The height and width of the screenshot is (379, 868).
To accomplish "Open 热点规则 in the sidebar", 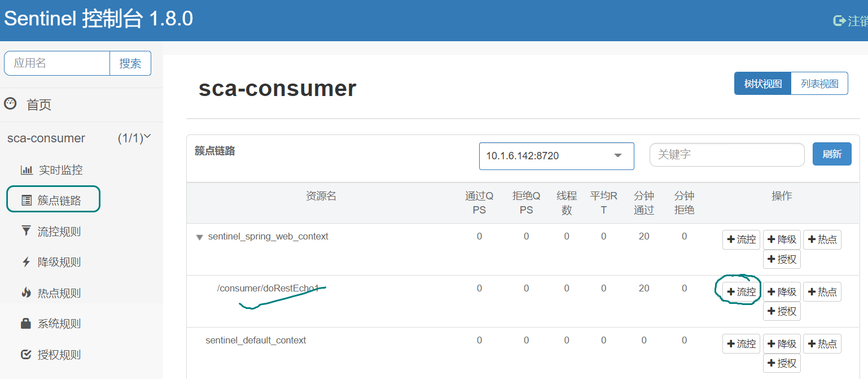I will pyautogui.click(x=59, y=293).
